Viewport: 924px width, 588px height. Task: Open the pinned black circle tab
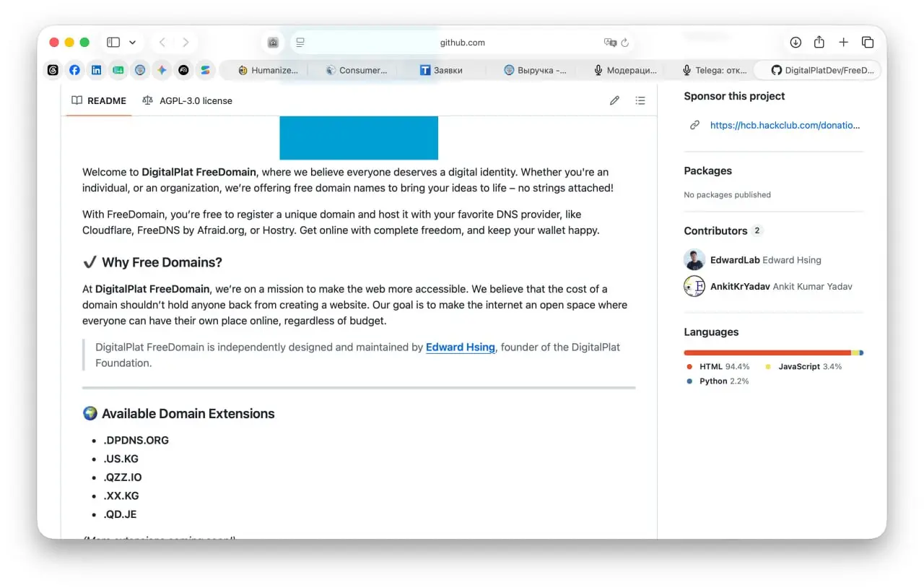[183, 70]
